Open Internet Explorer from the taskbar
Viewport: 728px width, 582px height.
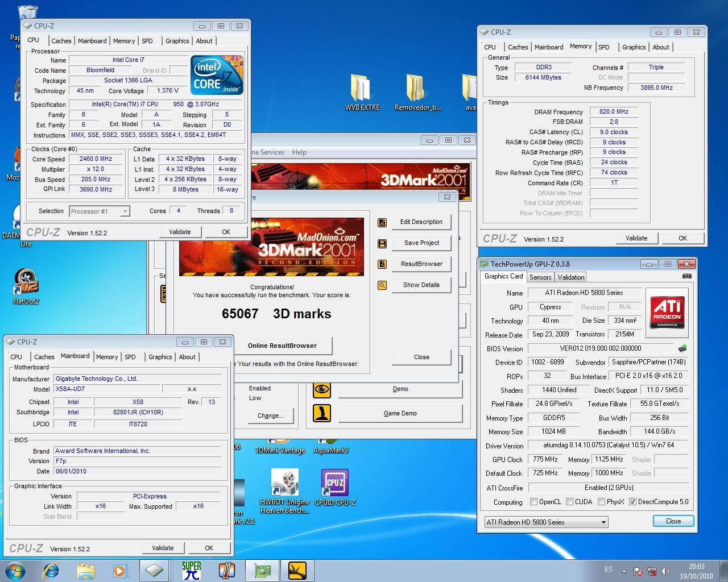(x=51, y=571)
